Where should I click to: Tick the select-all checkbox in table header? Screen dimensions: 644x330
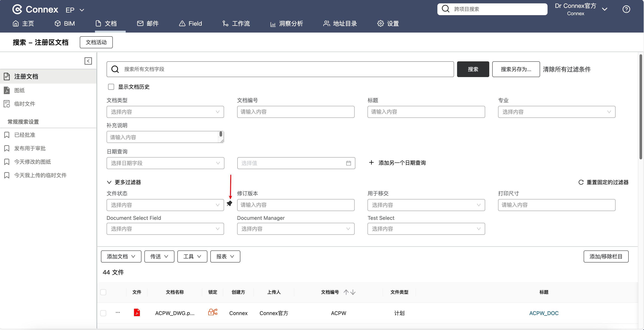[103, 292]
